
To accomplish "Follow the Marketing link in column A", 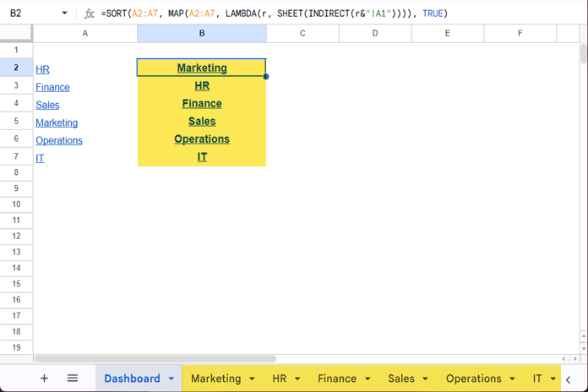I will pyautogui.click(x=57, y=123).
